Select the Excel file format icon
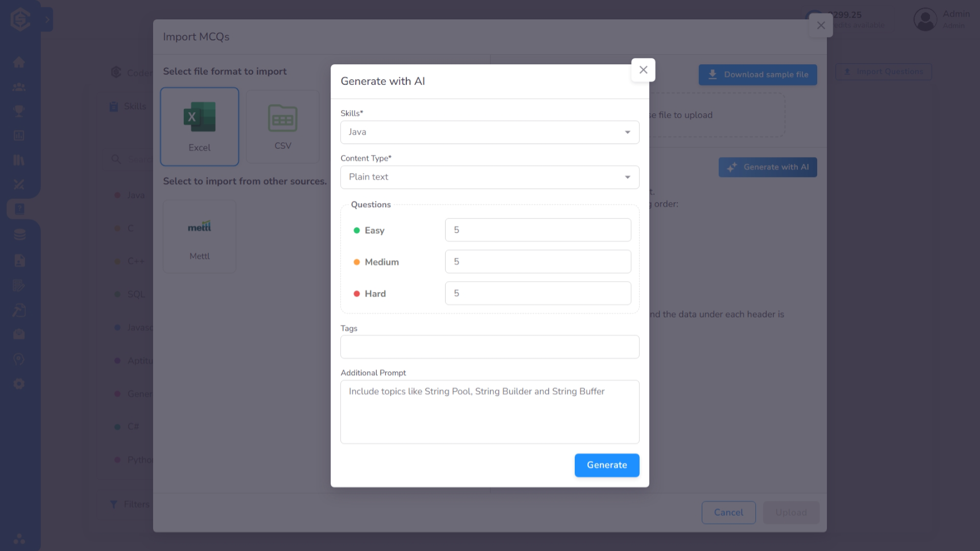 point(199,126)
